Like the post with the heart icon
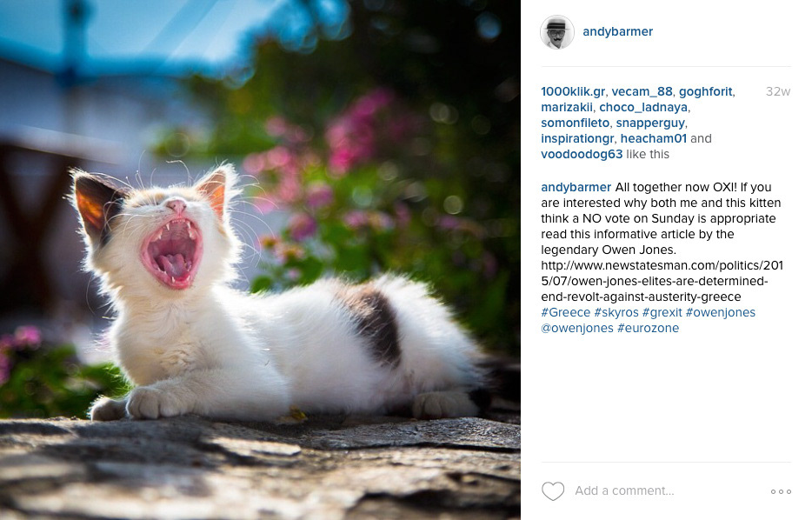This screenshot has width=812, height=520. [x=553, y=491]
